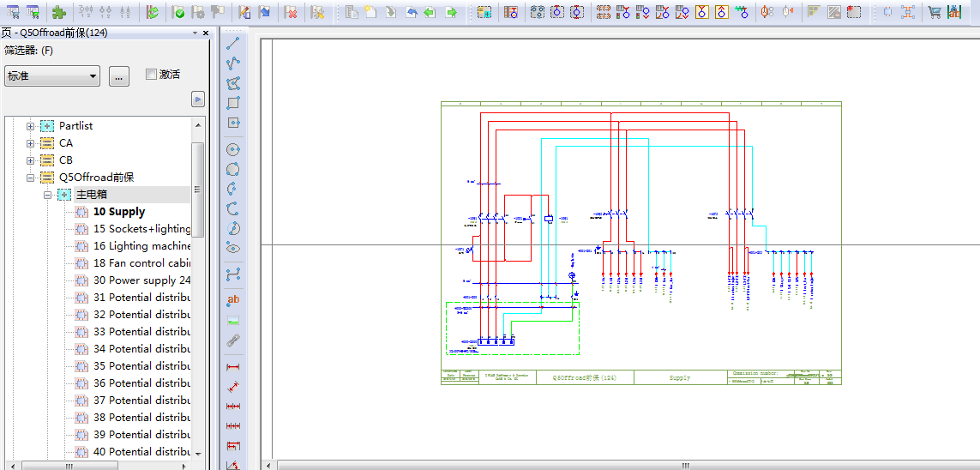Click the flag with green checkmark icon

178,11
